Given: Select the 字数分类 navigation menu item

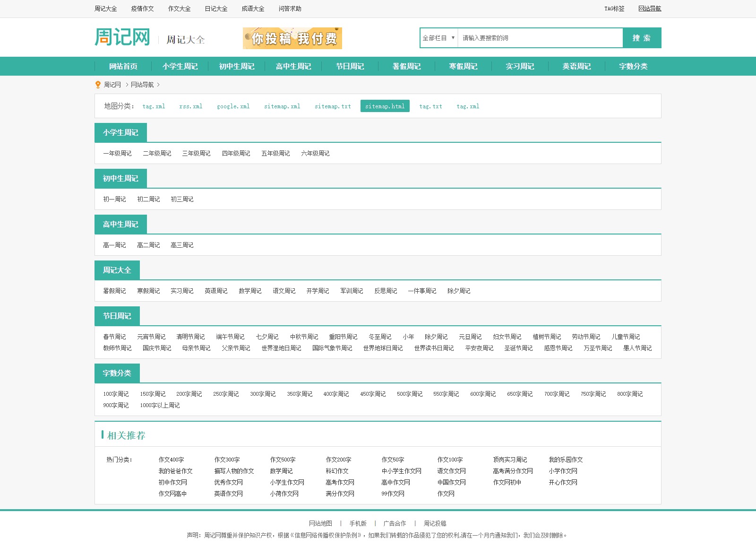Looking at the screenshot, I should [x=633, y=66].
